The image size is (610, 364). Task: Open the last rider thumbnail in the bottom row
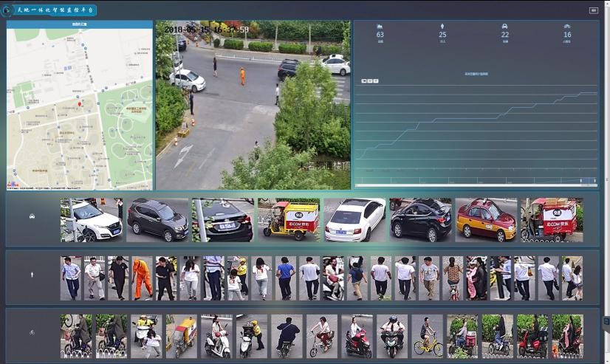568,337
